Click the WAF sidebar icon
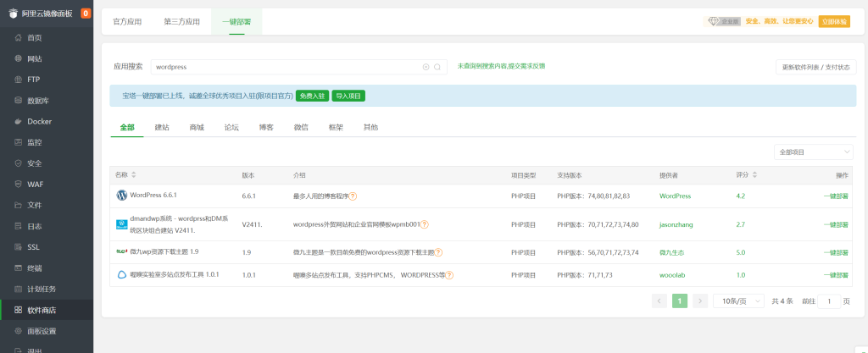Viewport: 868px width, 353px height. pos(19,185)
